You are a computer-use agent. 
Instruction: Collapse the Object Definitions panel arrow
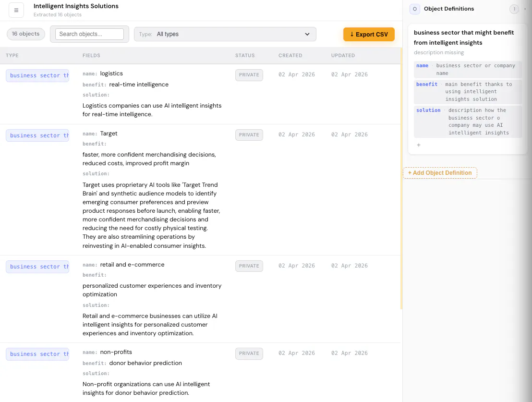[x=525, y=9]
